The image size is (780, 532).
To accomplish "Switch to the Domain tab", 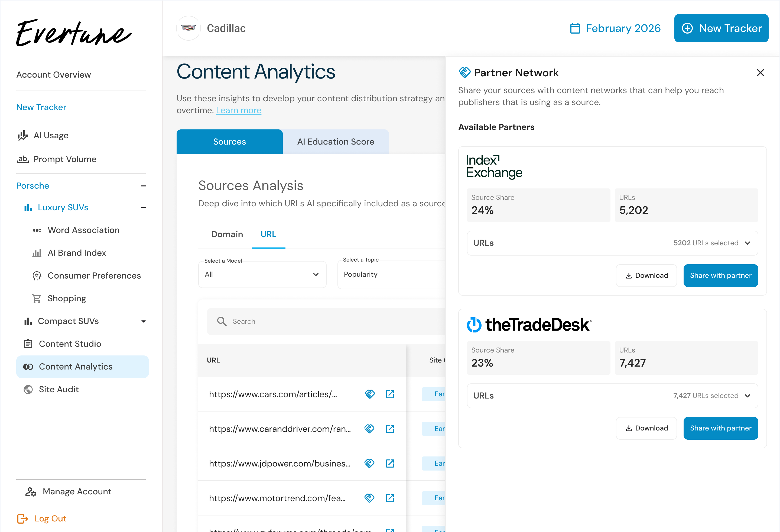I will tap(227, 234).
